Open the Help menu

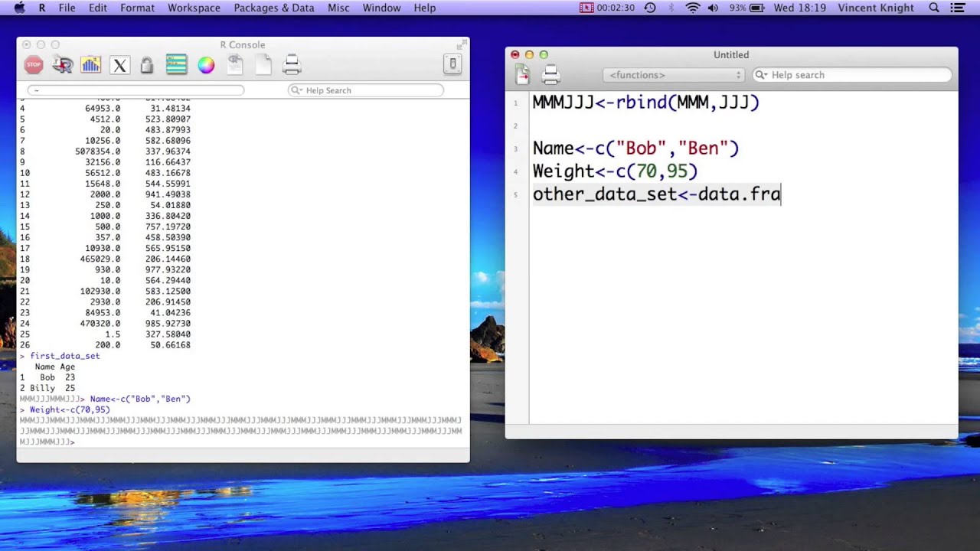click(x=425, y=8)
